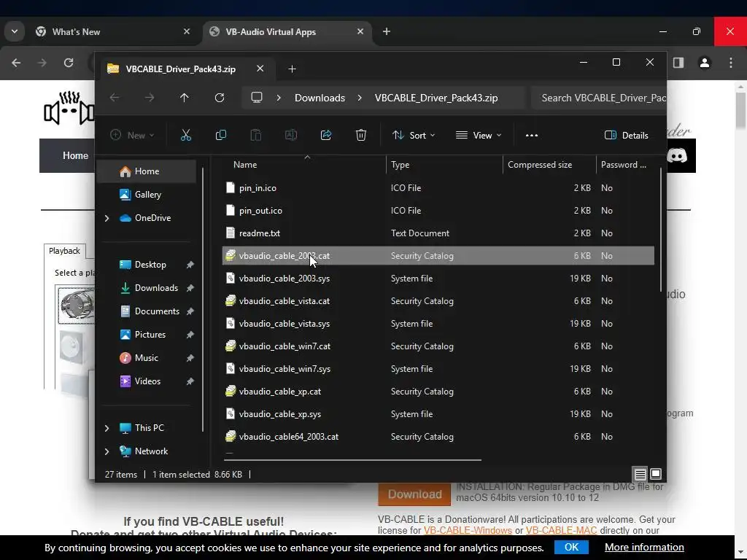Select the pin_in.ico file
Image resolution: width=747 pixels, height=560 pixels.
tap(438, 188)
